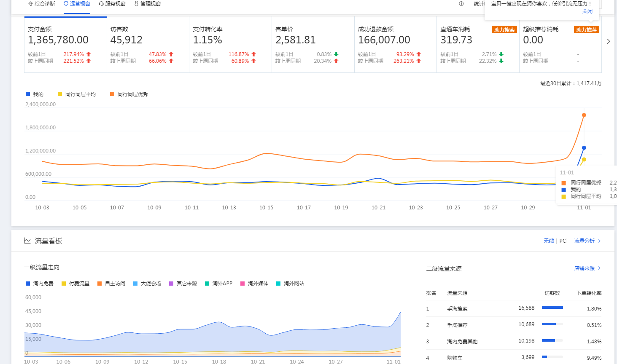Toggle the 我的 series in chart legend
The width and height of the screenshot is (617, 364).
35,94
